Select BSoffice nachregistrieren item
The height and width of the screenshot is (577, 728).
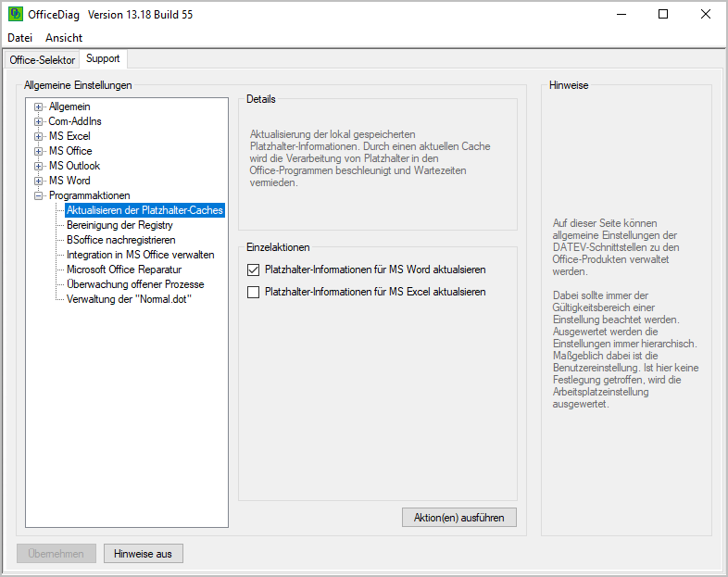[x=120, y=240]
